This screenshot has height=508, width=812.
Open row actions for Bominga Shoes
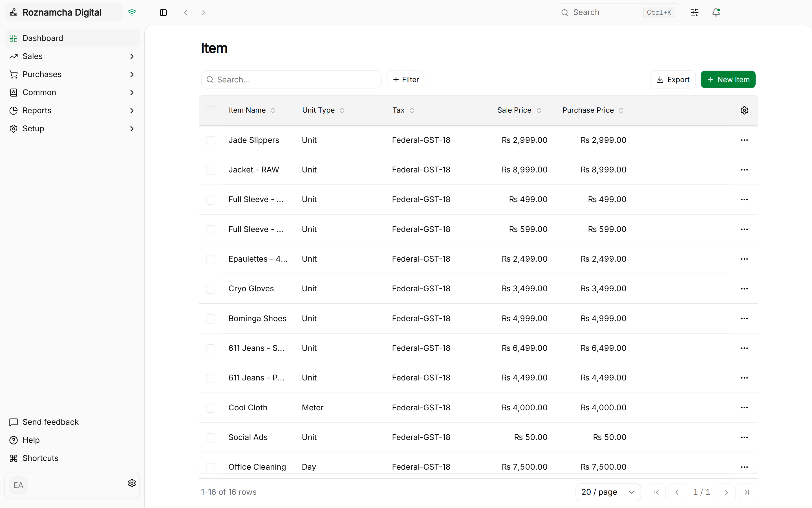[744, 318]
